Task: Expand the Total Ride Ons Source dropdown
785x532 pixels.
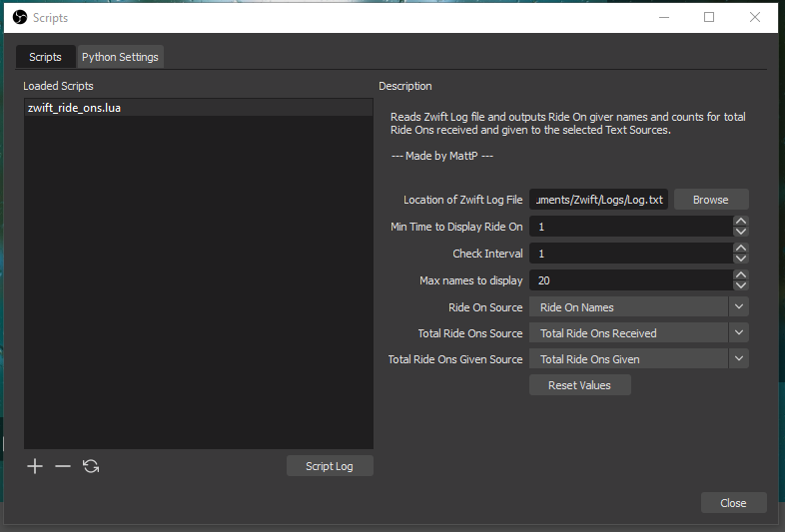Action: click(638, 333)
